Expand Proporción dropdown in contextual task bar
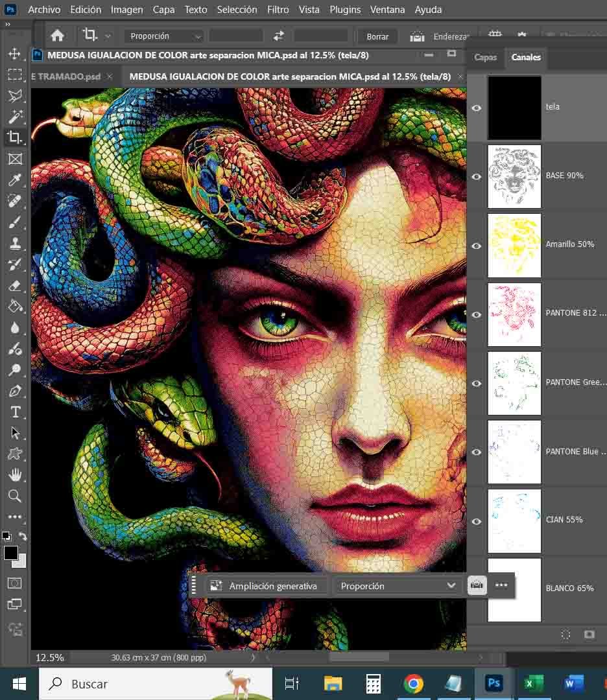The image size is (607, 700). 398,586
